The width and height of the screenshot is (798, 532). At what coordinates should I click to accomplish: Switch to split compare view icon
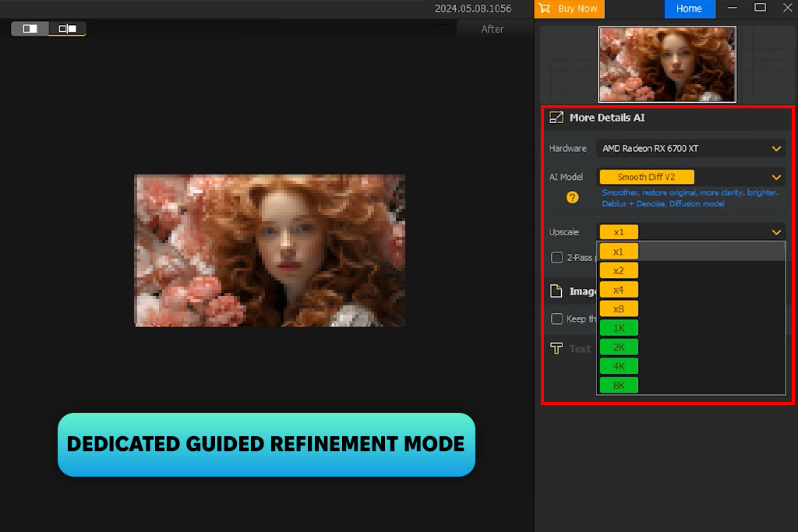coord(68,29)
